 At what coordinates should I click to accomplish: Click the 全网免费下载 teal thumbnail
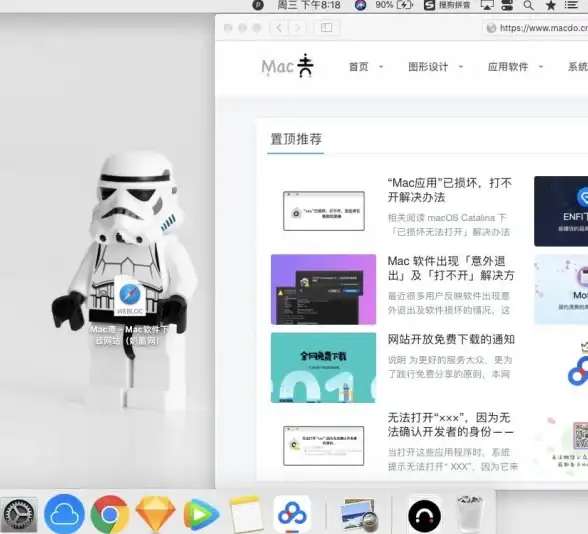click(x=323, y=368)
